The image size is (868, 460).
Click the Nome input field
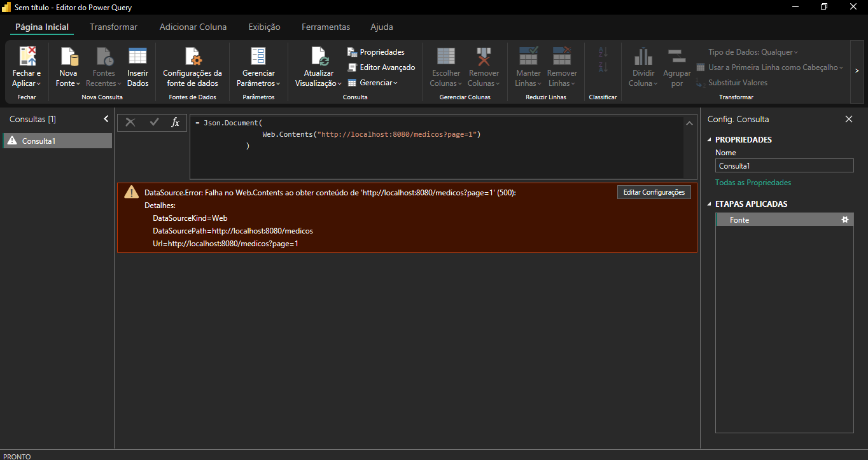pyautogui.click(x=785, y=165)
